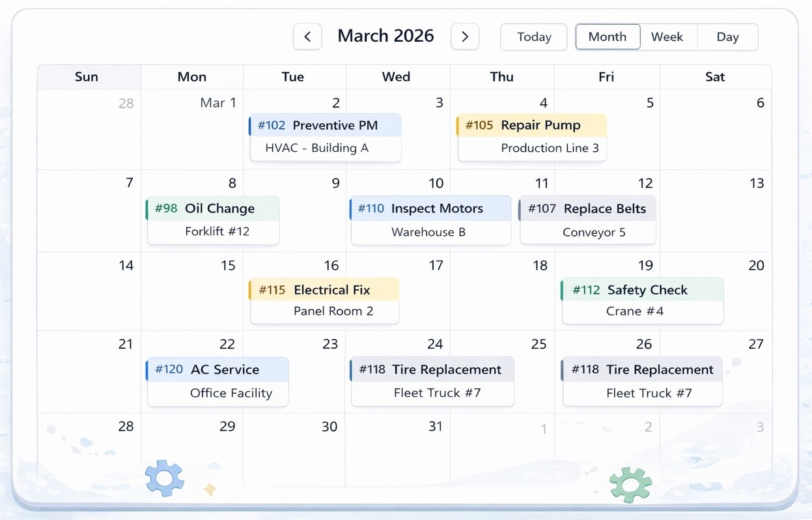812x520 pixels.
Task: Open work order #115 Electrical Fix
Action: 324,300
